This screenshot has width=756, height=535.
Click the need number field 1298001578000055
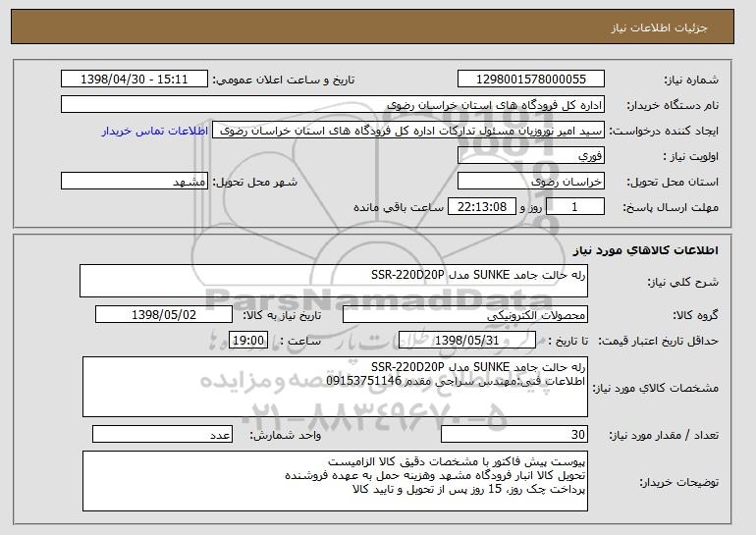coord(531,80)
